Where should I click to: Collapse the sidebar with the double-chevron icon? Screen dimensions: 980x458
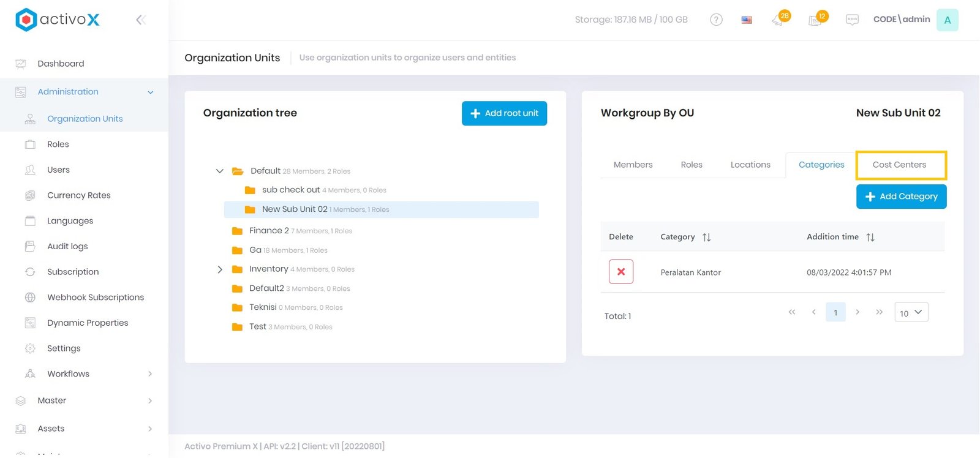(141, 20)
